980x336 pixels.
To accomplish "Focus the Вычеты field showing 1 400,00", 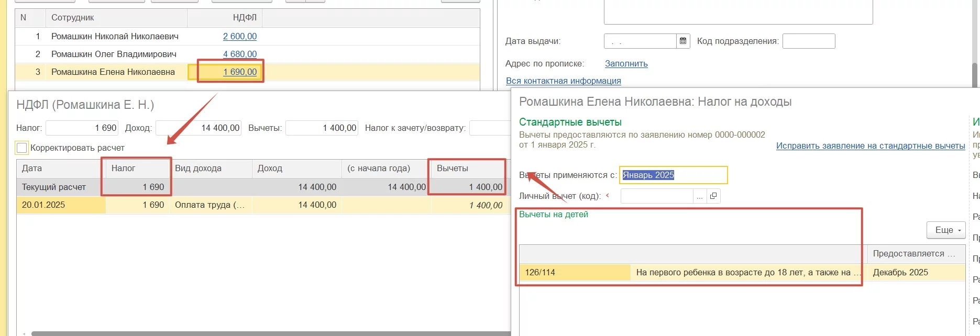I will [322, 128].
